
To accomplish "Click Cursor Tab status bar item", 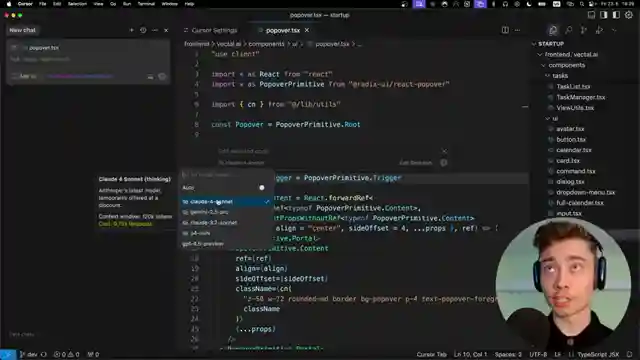I will pyautogui.click(x=431, y=354).
